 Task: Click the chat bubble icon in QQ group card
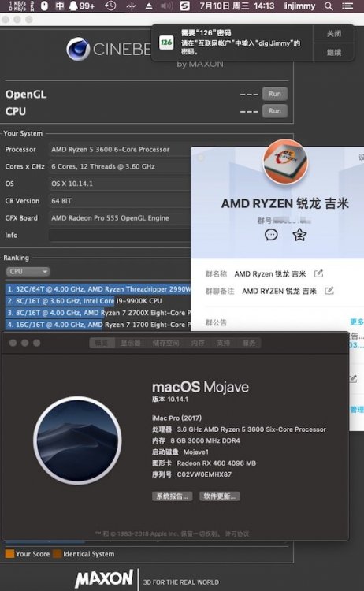(271, 235)
